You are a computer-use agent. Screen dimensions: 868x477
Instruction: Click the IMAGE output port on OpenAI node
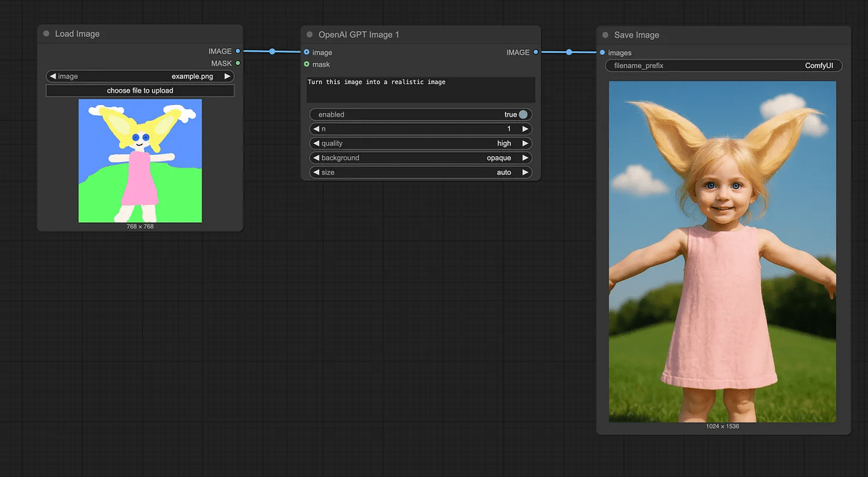tap(536, 52)
